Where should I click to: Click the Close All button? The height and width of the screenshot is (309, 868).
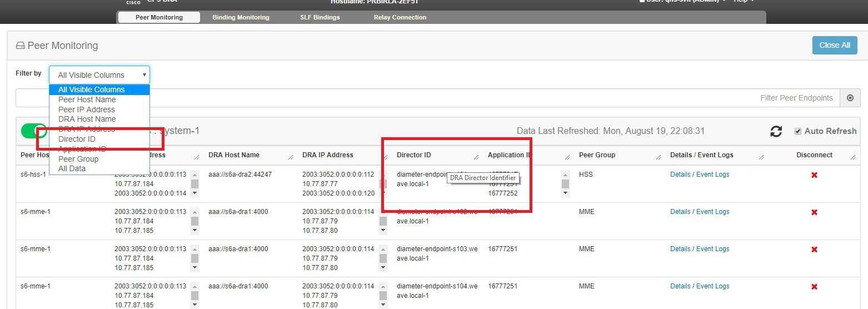(x=835, y=46)
